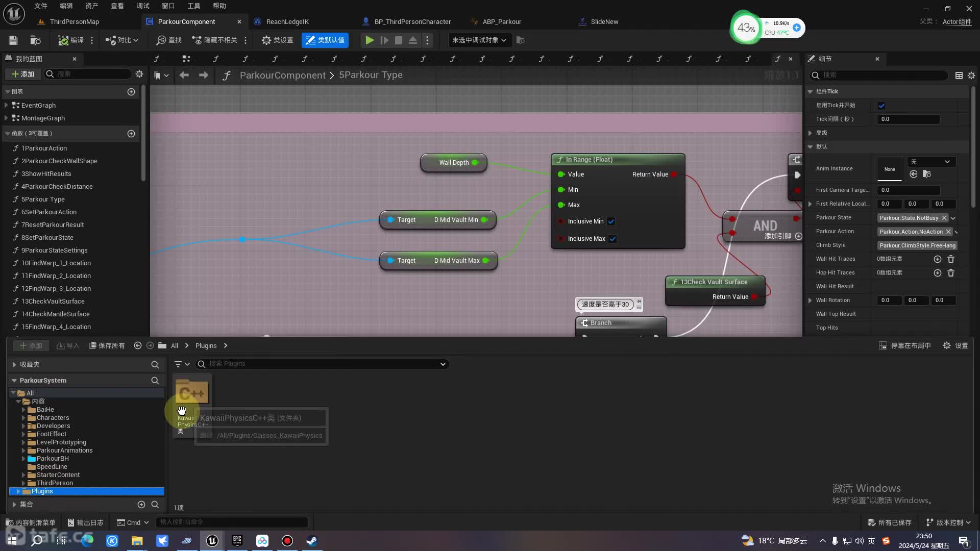This screenshot has width=980, height=551.
Task: Expand the Plugins folder in tree
Action: tap(18, 491)
